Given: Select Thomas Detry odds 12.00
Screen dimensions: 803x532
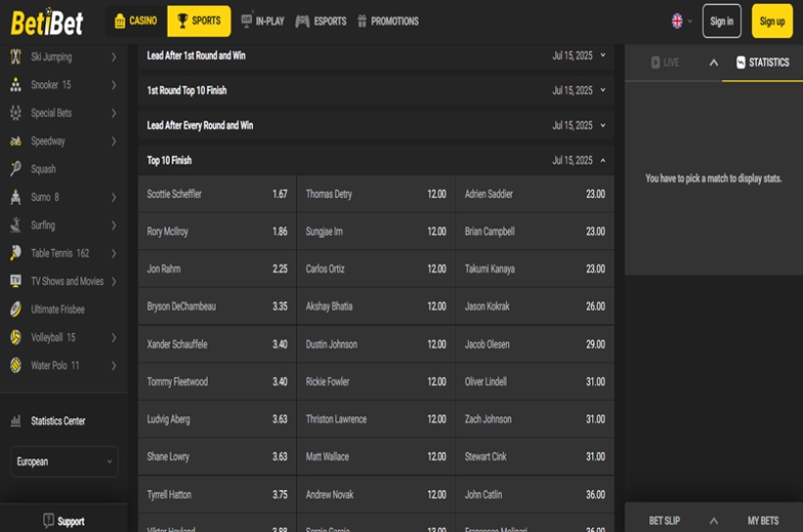Looking at the screenshot, I should coord(376,194).
